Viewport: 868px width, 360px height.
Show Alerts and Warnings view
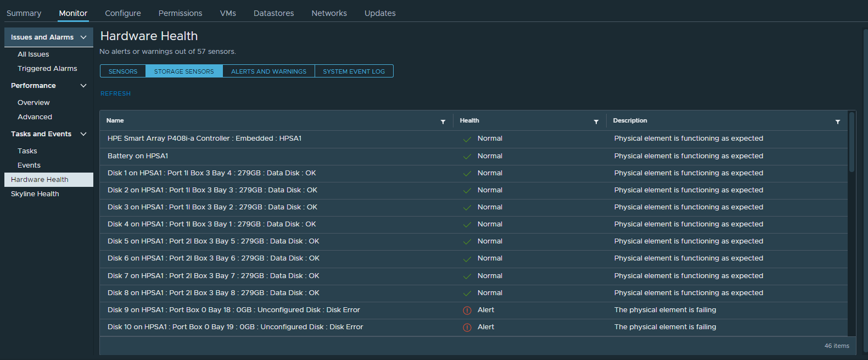pos(268,71)
